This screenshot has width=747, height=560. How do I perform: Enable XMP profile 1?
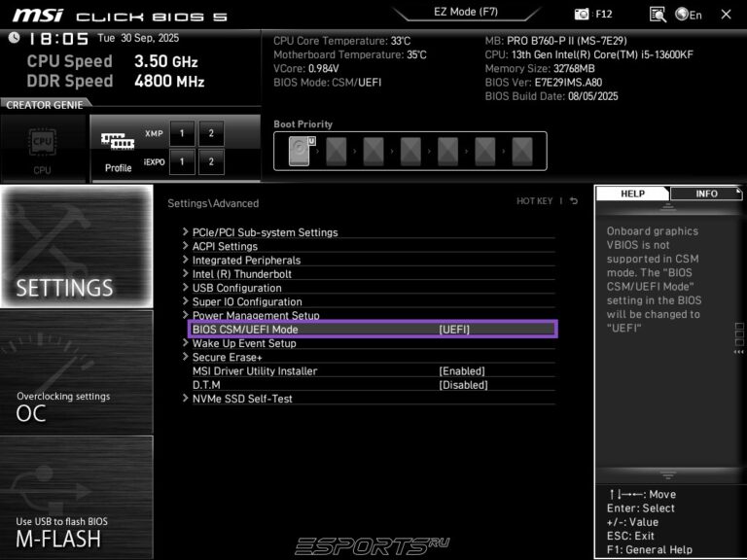[x=180, y=133]
